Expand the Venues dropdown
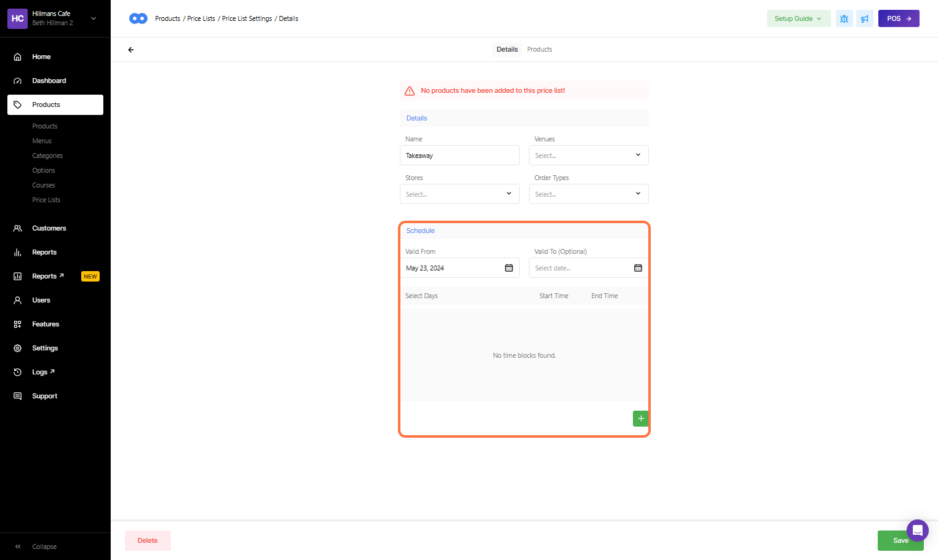The height and width of the screenshot is (560, 938). pyautogui.click(x=588, y=156)
